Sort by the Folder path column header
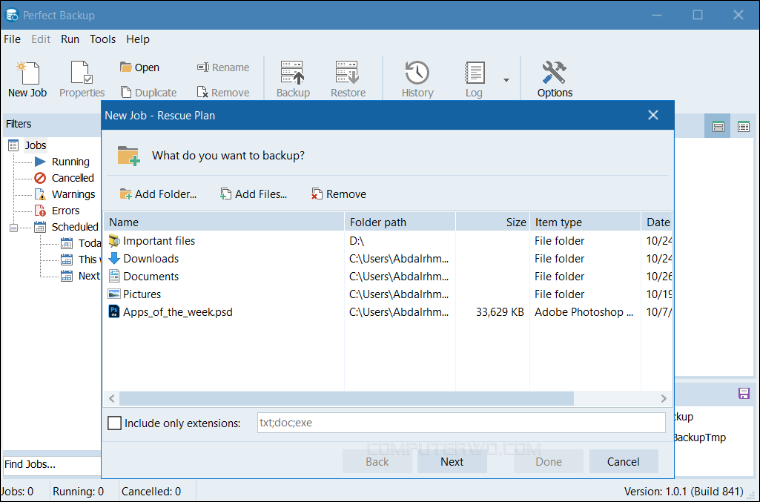Screen dimensions: 760x502 (x=400, y=222)
